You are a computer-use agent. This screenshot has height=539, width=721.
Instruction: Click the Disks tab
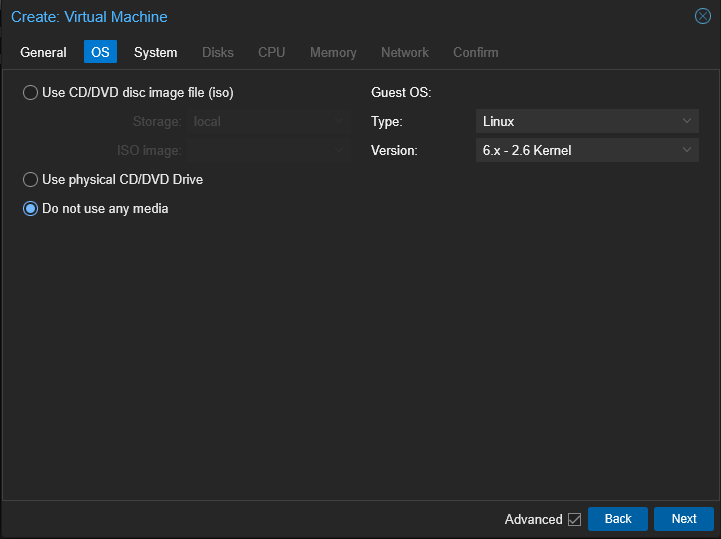218,52
